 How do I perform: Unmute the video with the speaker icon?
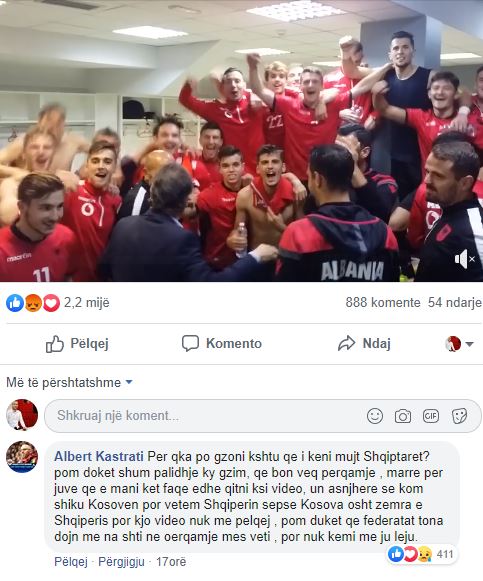coord(464,259)
